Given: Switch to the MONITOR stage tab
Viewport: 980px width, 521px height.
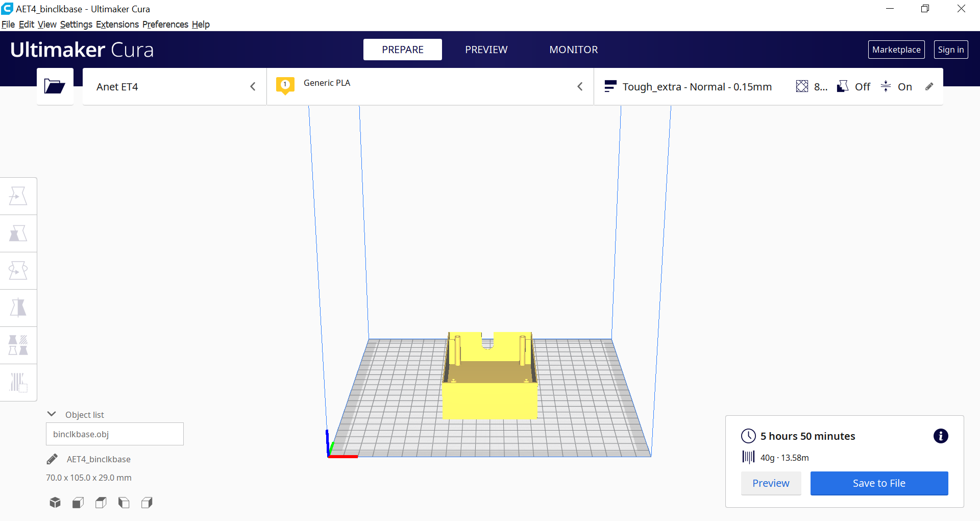Looking at the screenshot, I should [x=574, y=50].
